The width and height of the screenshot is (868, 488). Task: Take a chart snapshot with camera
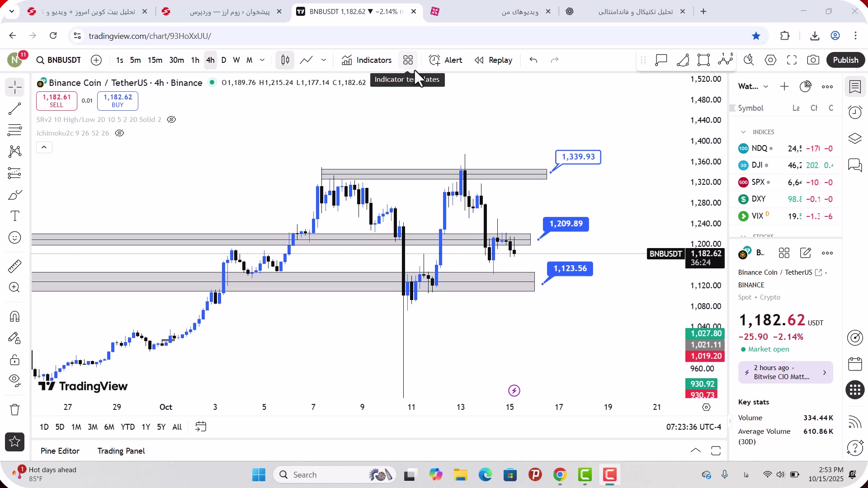pos(813,60)
